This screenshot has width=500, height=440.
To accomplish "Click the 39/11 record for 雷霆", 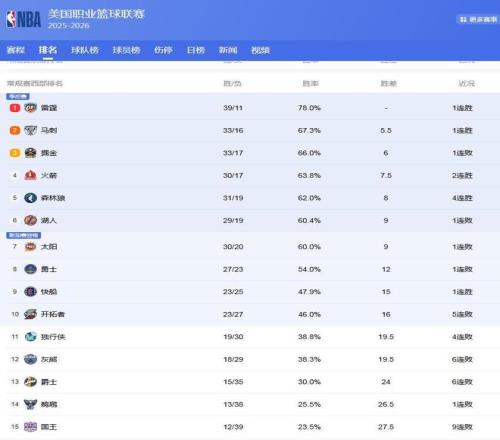I will (233, 108).
